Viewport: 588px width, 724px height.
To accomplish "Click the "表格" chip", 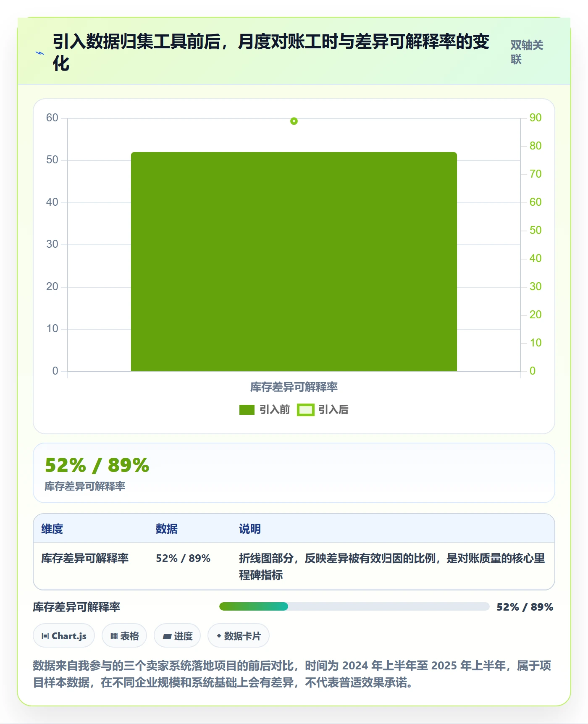I will tap(124, 636).
